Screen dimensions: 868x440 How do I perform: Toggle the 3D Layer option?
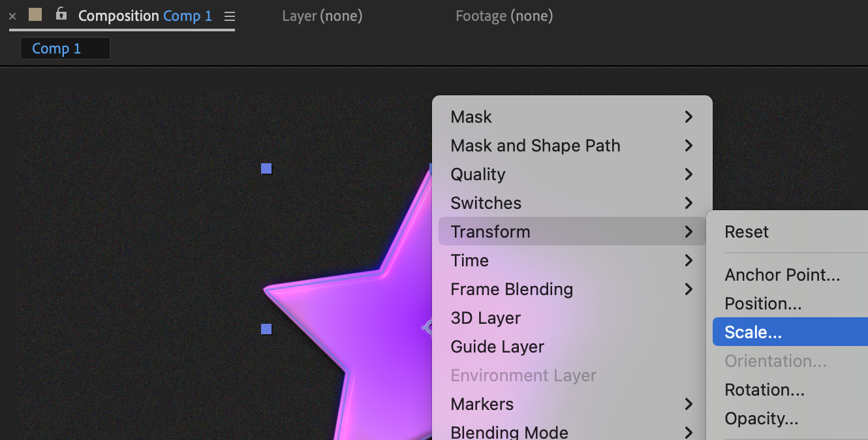(486, 318)
